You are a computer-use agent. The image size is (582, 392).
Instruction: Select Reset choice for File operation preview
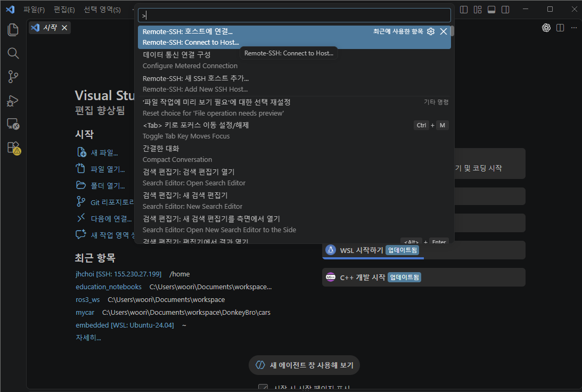pos(294,108)
